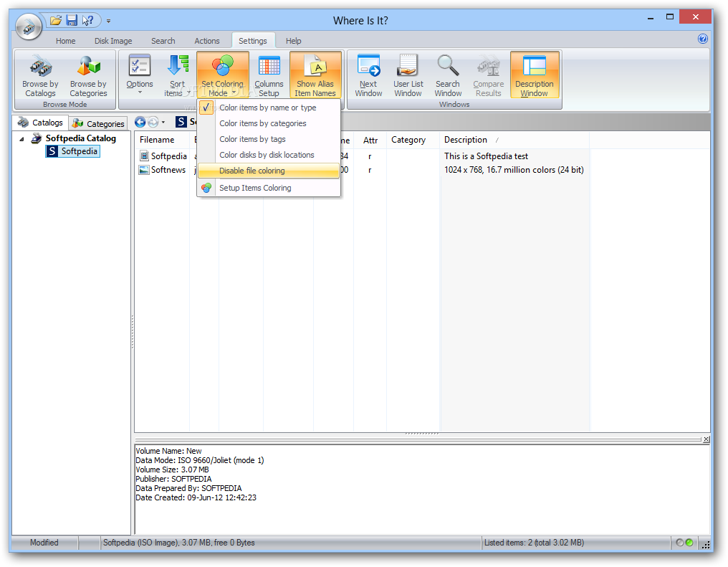The image size is (728, 567).
Task: Click the Set Coloring Mode button
Action: [222, 75]
